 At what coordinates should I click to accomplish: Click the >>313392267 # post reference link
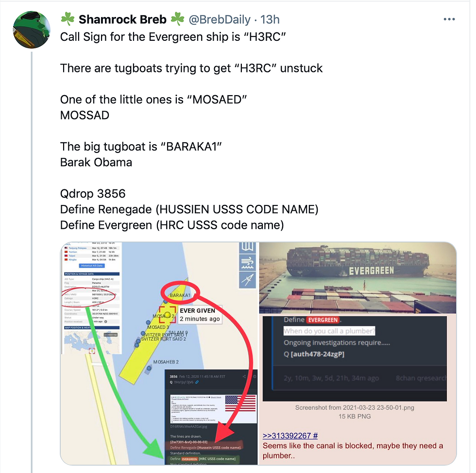tap(290, 436)
